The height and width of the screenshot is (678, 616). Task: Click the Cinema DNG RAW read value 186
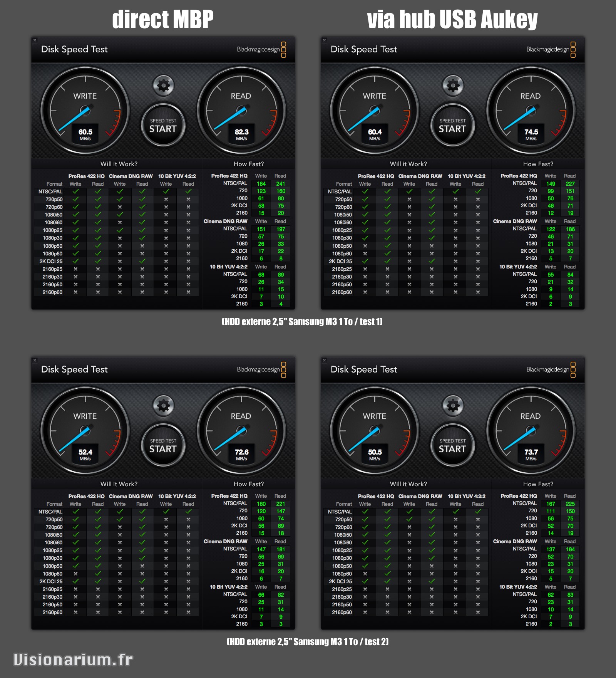pyautogui.click(x=570, y=229)
